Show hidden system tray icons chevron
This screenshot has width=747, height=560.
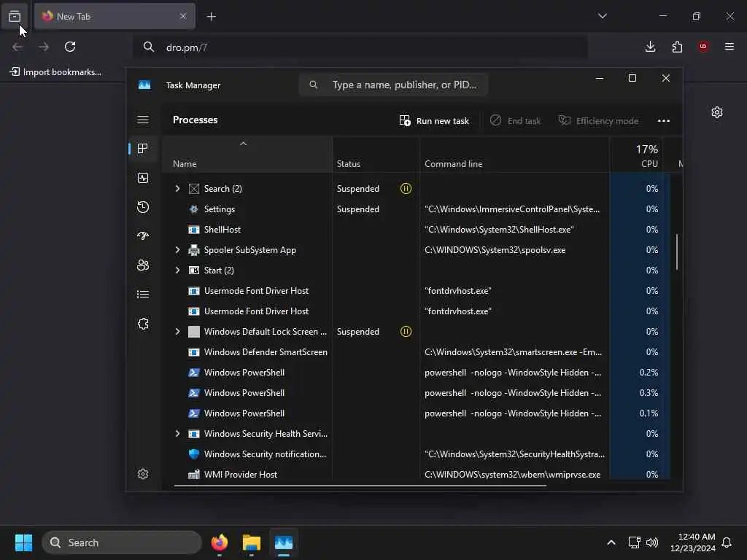(611, 542)
